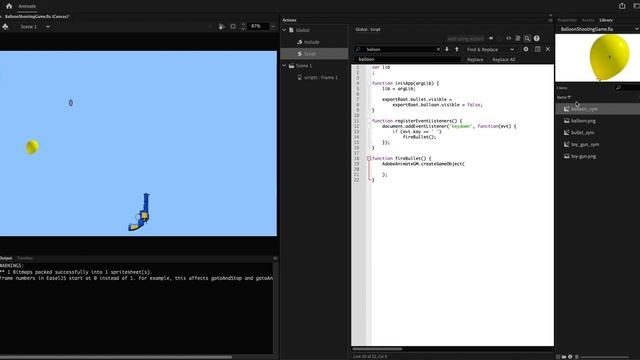
Task: Open the zoom percentage dropdown arrow
Action: coord(273,27)
